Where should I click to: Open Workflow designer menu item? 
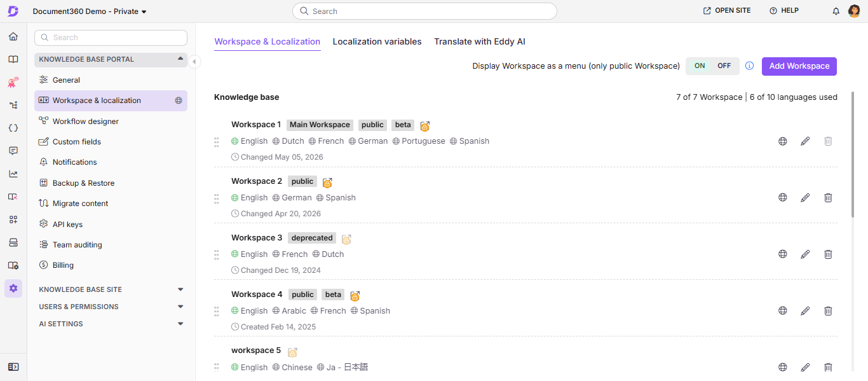coord(111,121)
